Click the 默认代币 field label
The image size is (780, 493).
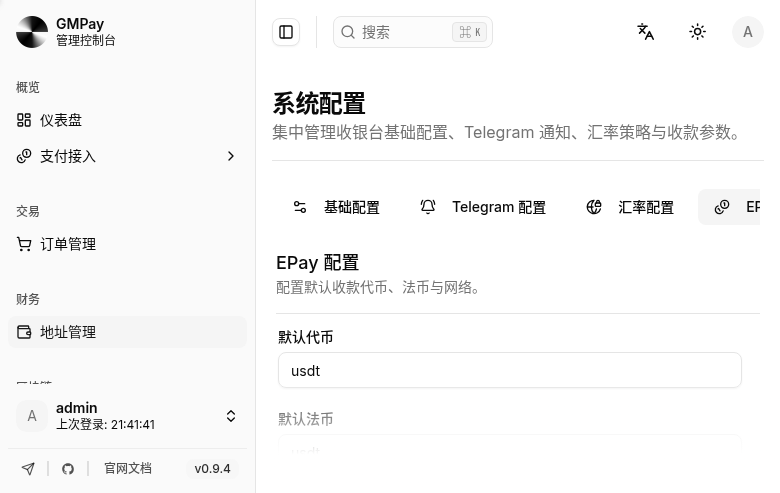click(x=305, y=337)
